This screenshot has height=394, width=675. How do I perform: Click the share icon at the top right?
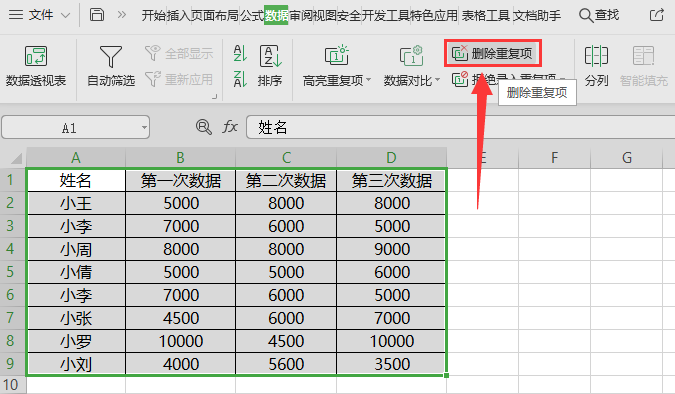tap(656, 15)
